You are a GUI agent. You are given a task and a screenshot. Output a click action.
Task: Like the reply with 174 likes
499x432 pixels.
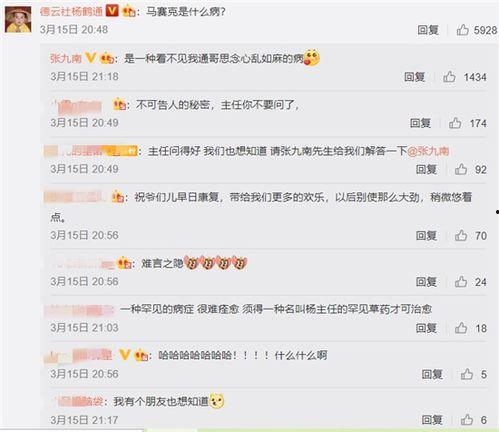point(455,123)
